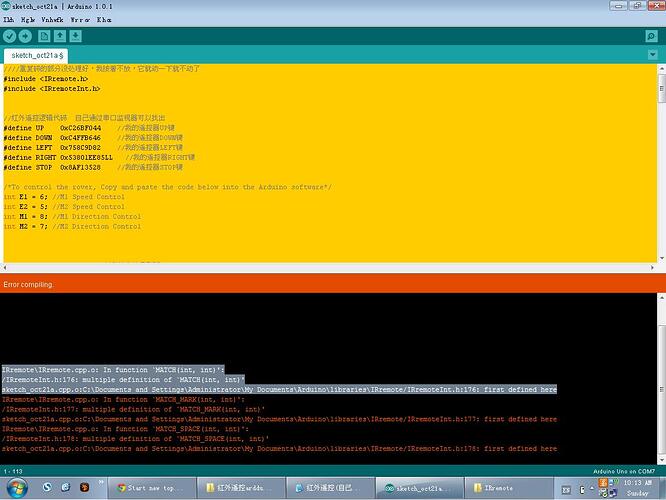Click the Verify checkmark button

9,37
